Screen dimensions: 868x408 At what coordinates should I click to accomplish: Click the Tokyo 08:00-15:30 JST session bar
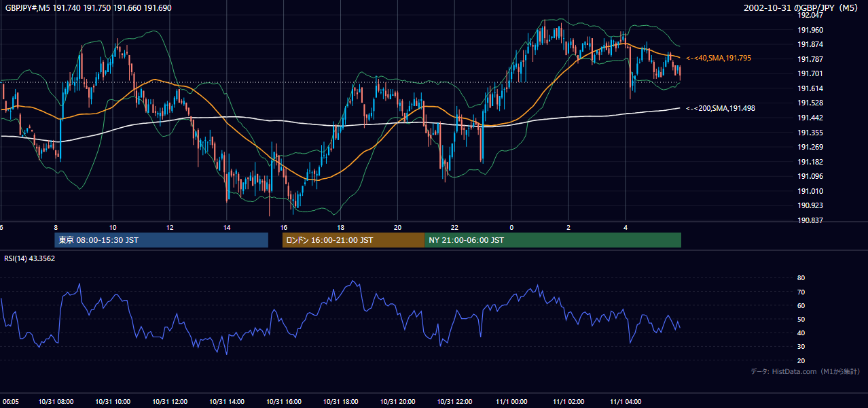pyautogui.click(x=162, y=240)
